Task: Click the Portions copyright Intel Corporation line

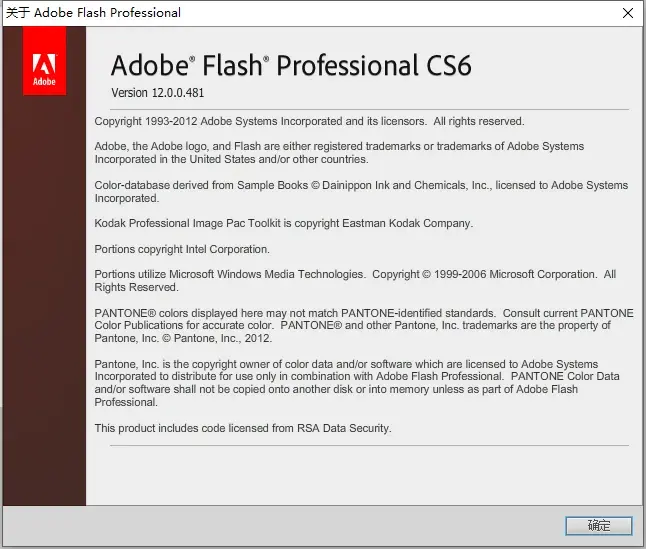Action: (x=182, y=249)
